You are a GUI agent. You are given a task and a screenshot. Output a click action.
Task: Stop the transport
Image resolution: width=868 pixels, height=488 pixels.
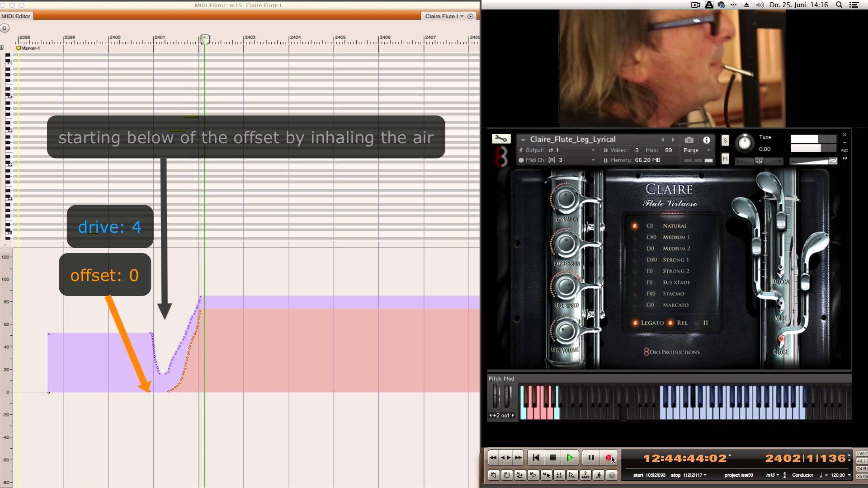tap(552, 458)
